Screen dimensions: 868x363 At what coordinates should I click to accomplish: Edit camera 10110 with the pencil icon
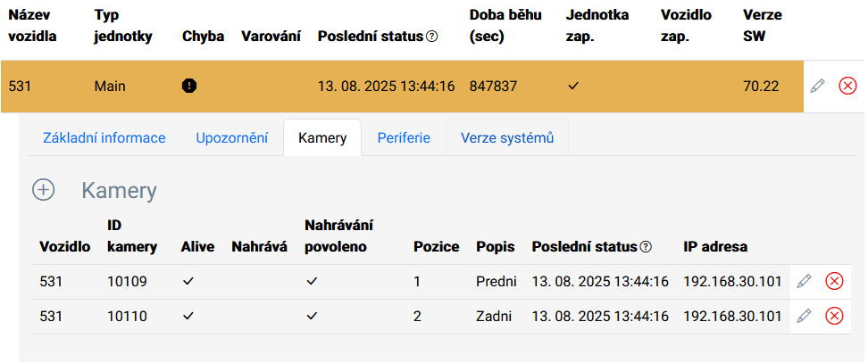(x=804, y=316)
